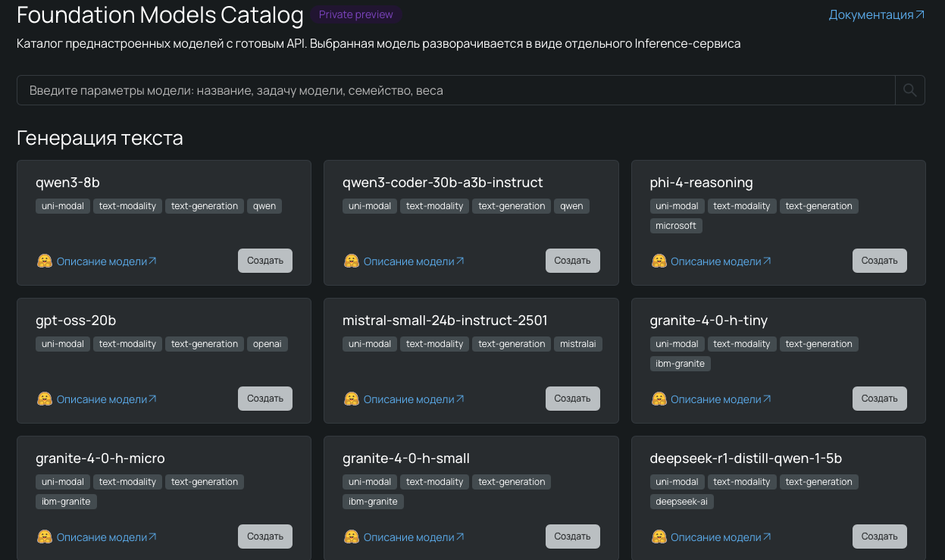Focus the model parameters search field
This screenshot has height=560, width=945.
[455, 91]
